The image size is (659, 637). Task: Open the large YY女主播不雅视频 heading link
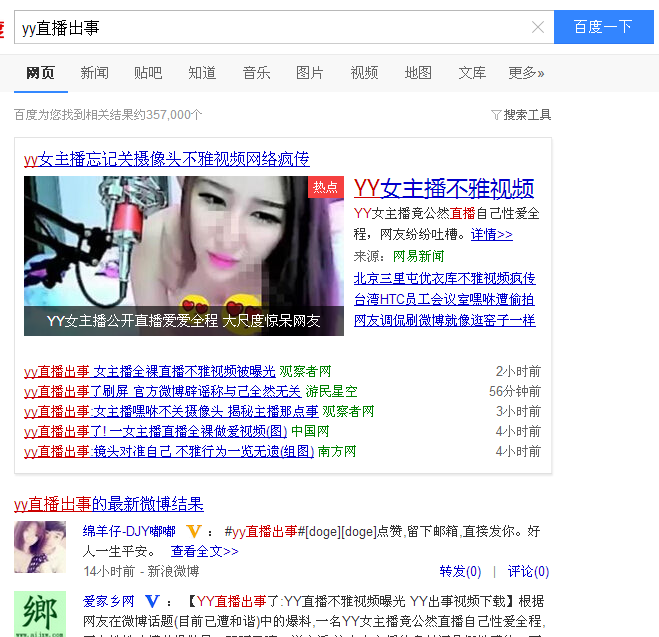click(444, 188)
